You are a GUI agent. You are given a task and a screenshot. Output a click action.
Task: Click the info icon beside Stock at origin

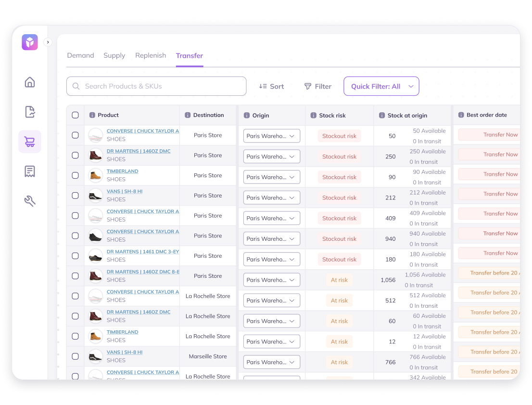click(382, 116)
